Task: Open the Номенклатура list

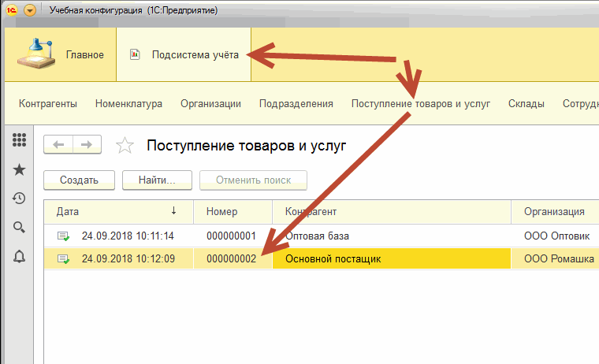Action: click(128, 103)
